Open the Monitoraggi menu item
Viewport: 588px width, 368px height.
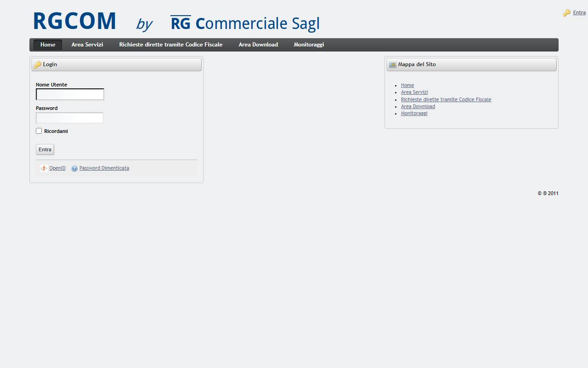(309, 45)
